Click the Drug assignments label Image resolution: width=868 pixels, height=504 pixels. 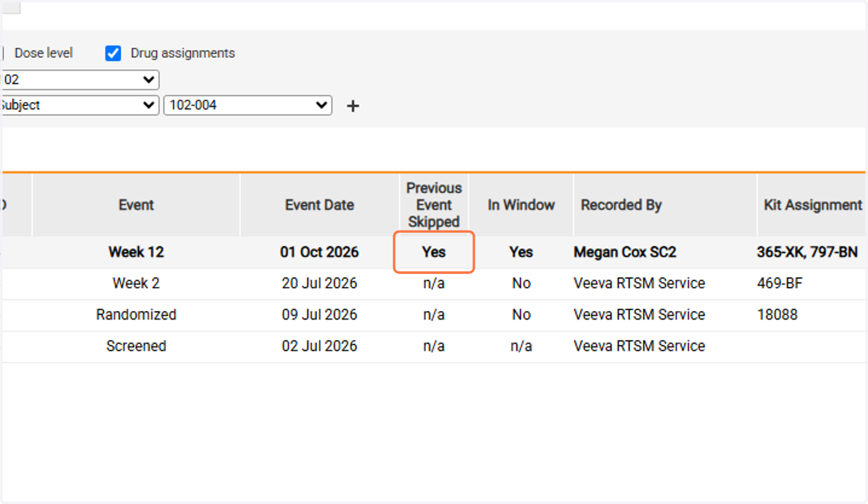tap(182, 54)
